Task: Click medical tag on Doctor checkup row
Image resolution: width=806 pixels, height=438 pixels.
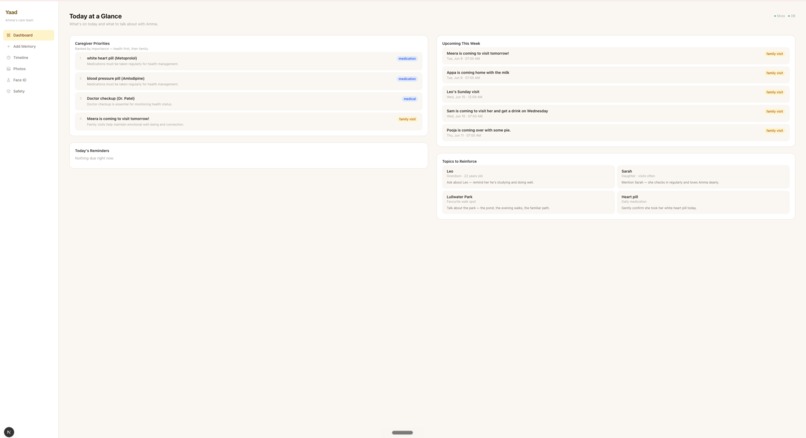Action: (x=410, y=99)
